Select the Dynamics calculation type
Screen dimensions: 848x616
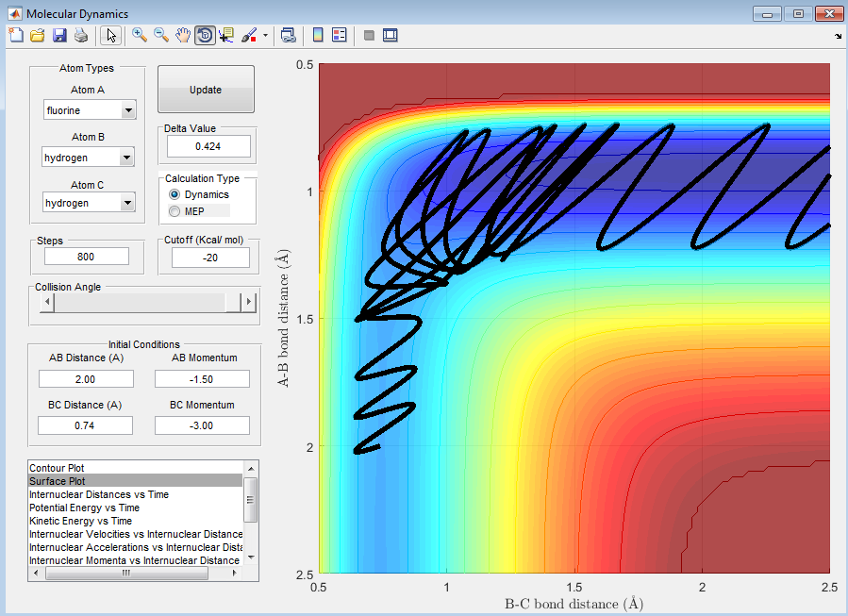click(174, 194)
